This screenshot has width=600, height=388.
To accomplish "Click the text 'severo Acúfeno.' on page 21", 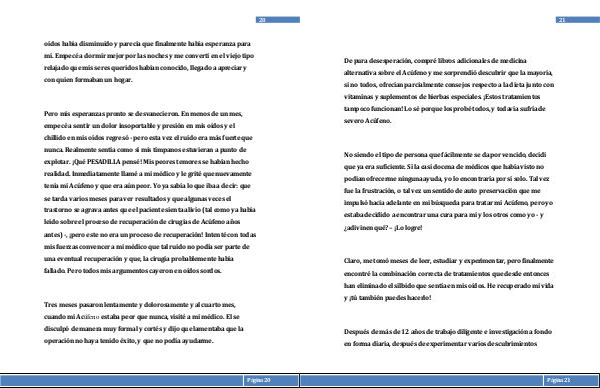I will tap(367, 121).
